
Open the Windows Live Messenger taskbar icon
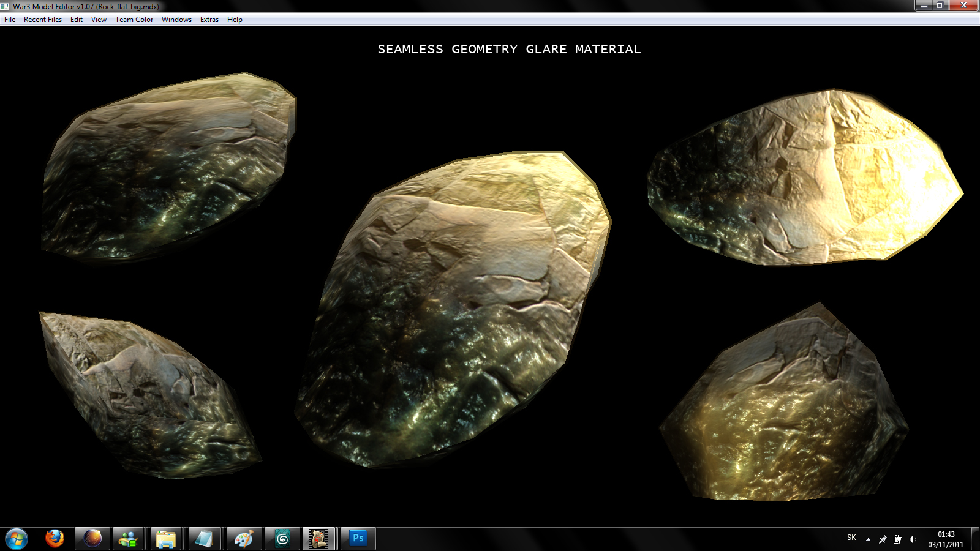point(128,539)
